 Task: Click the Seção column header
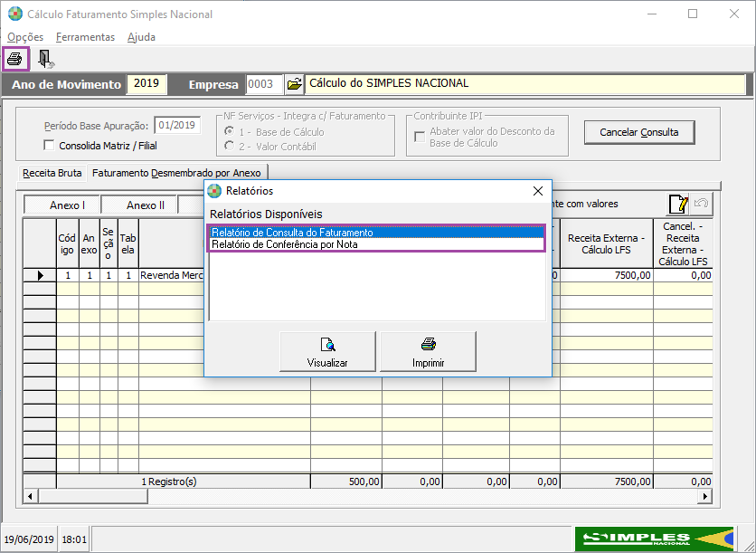coord(109,243)
